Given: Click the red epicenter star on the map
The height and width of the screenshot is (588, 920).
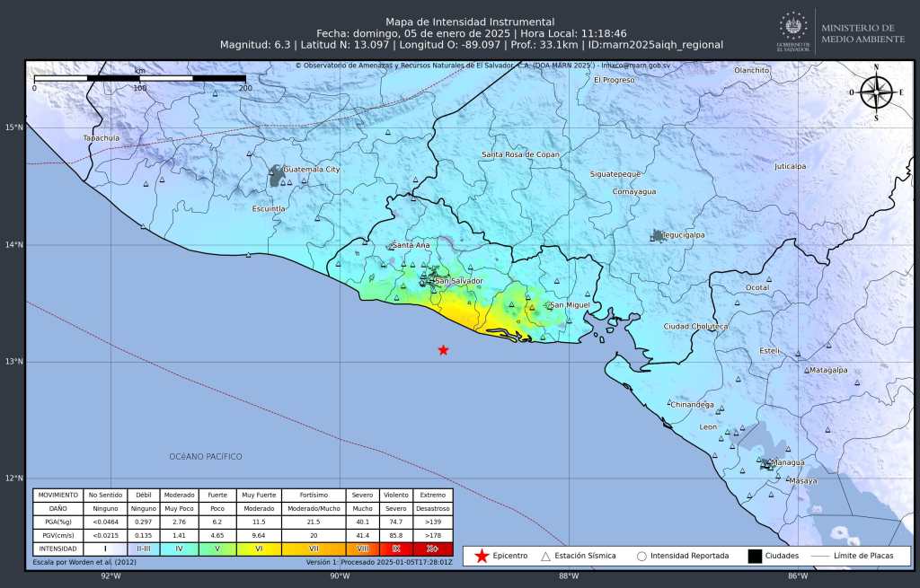Looking at the screenshot, I should pos(443,350).
